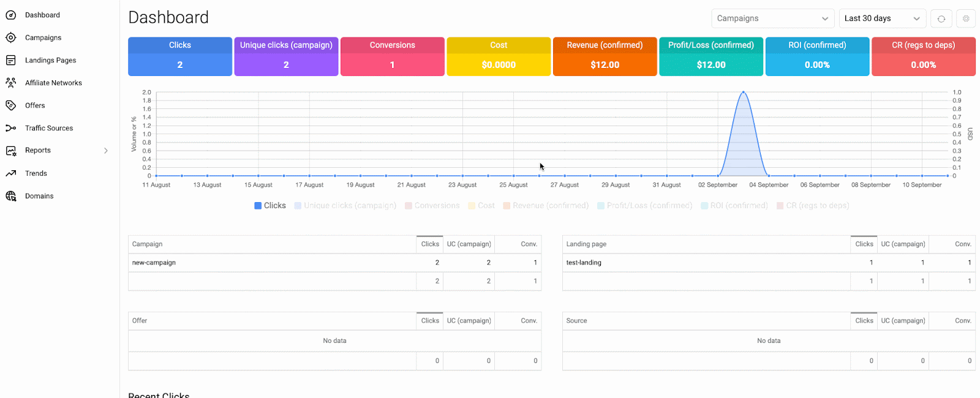Click the Campaigns target icon in sidebar

click(10, 37)
